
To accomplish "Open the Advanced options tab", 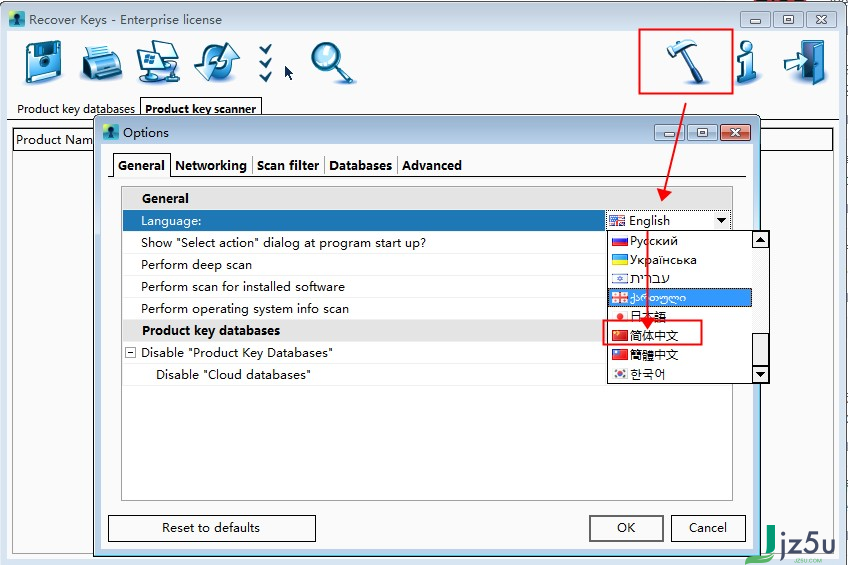I will point(432,165).
